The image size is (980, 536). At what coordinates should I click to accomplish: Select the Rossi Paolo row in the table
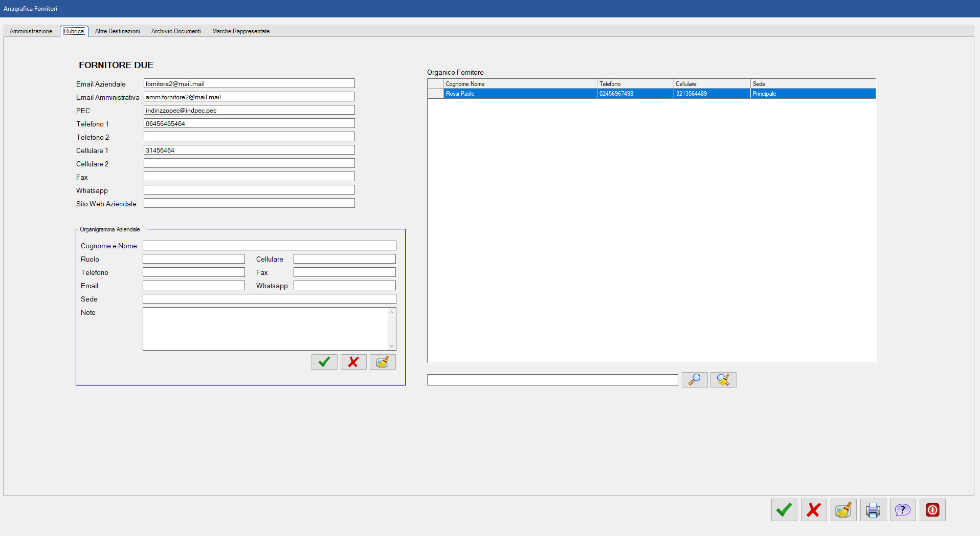point(519,94)
